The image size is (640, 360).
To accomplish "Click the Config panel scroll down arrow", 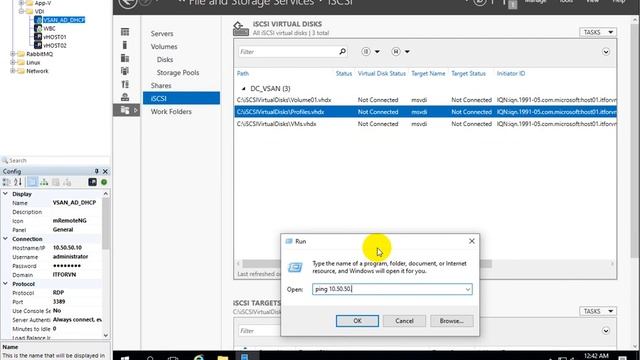I will click(106, 336).
